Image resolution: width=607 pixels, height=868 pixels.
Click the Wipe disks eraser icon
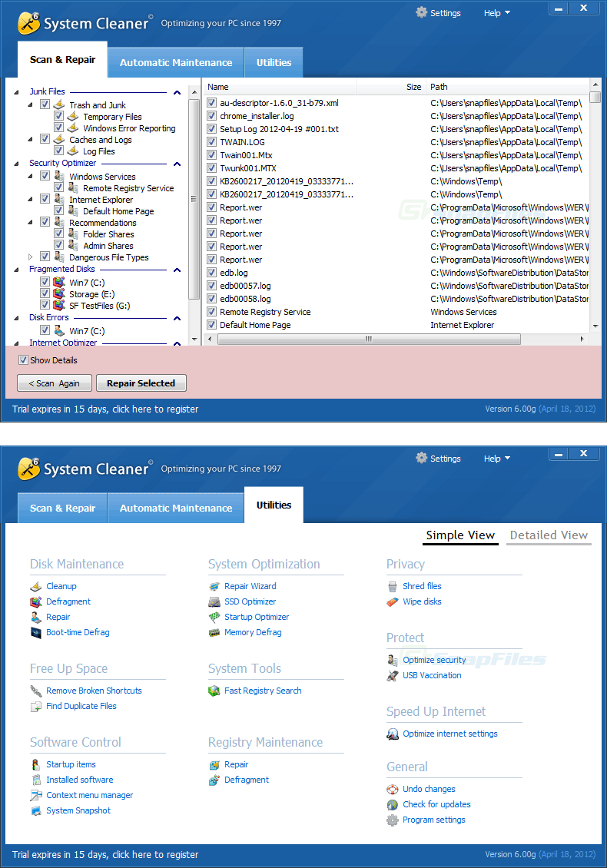click(x=393, y=601)
